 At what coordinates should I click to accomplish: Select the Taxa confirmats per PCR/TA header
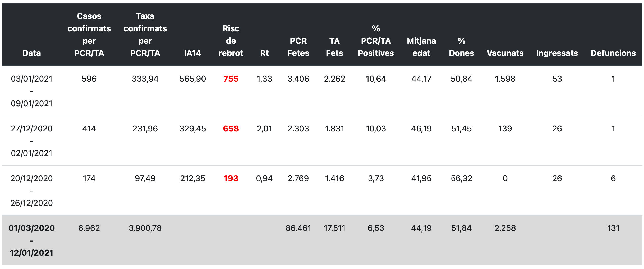tap(145, 35)
